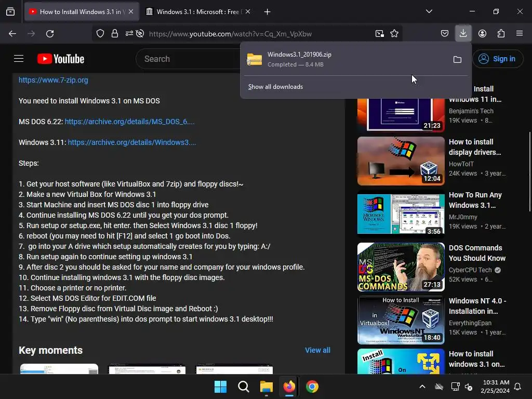Save page to Pocket
Viewport: 532px width, 399px height.
(x=445, y=34)
